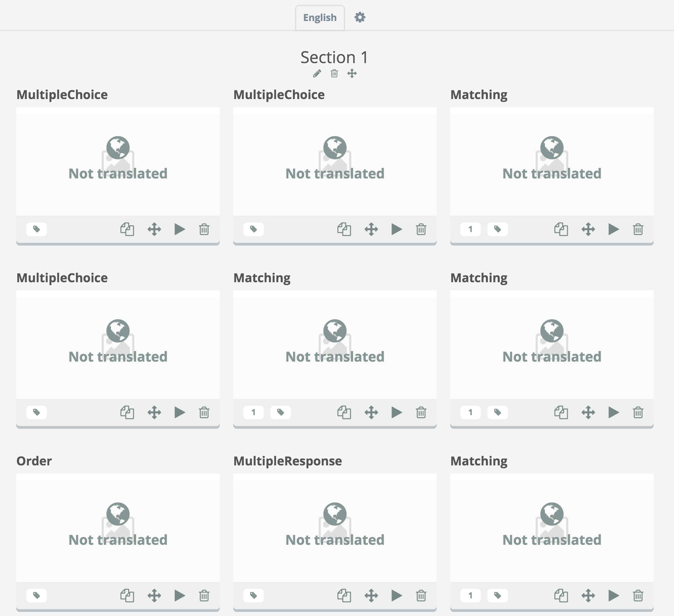Screen dimensions: 674x616
Task: Click the move handle on the middle-row MultipleChoice card
Action: coord(154,412)
